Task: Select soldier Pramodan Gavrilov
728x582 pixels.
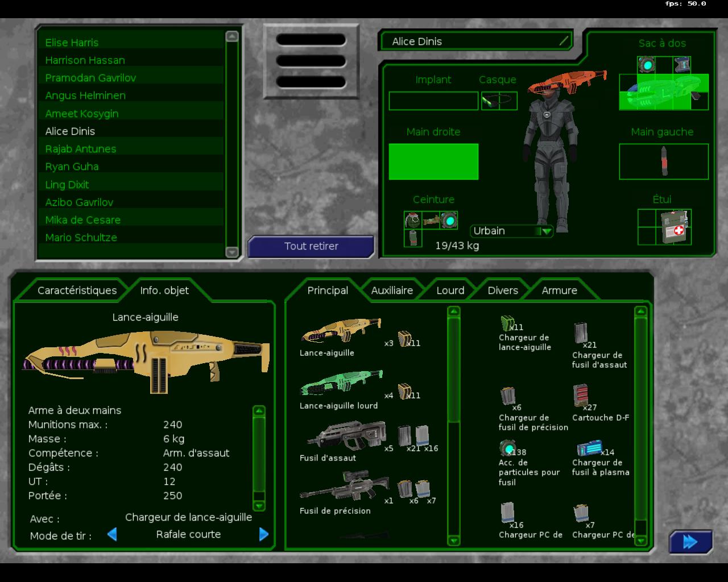Action: tap(131, 78)
